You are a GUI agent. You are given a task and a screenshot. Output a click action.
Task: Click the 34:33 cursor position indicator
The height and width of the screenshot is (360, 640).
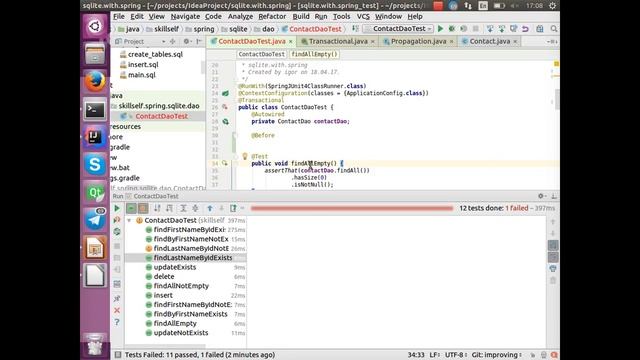(x=416, y=355)
